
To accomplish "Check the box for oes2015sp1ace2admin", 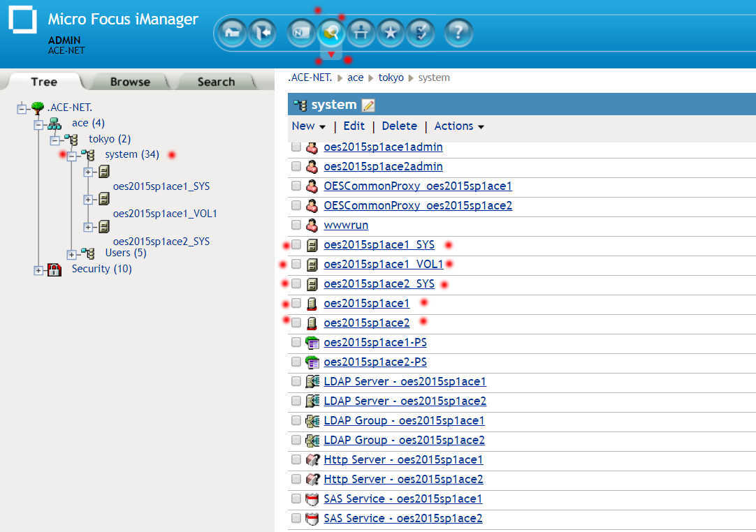I will tap(296, 166).
